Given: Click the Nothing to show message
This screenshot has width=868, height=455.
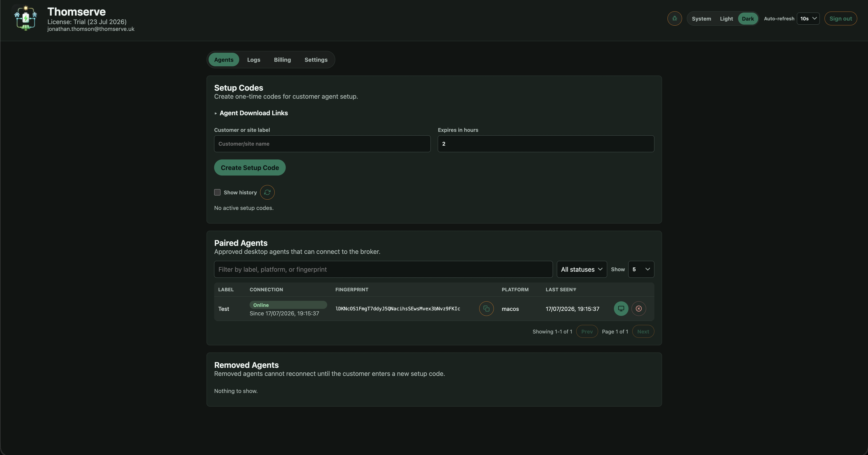Looking at the screenshot, I should click(x=236, y=391).
